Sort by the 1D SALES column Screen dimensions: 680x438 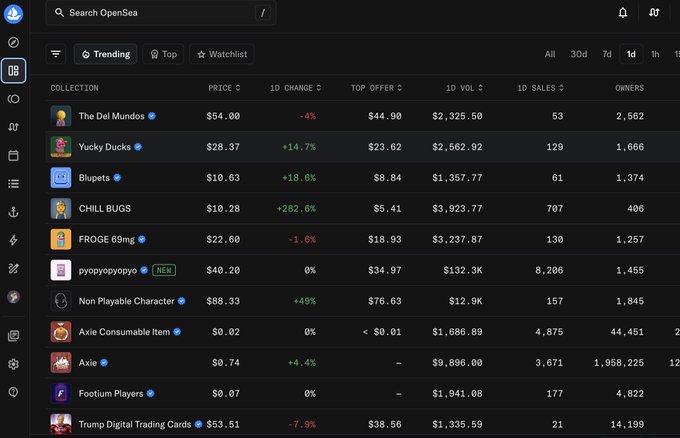pyautogui.click(x=540, y=88)
